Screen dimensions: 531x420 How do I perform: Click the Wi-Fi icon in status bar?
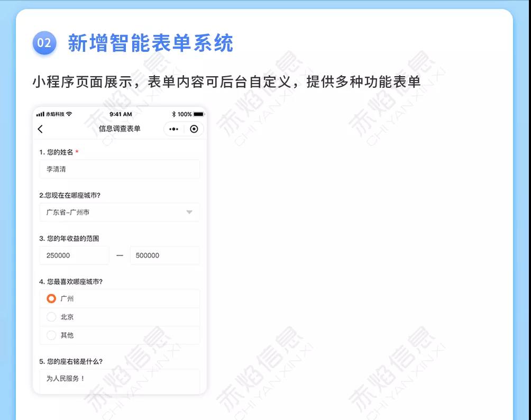point(69,114)
